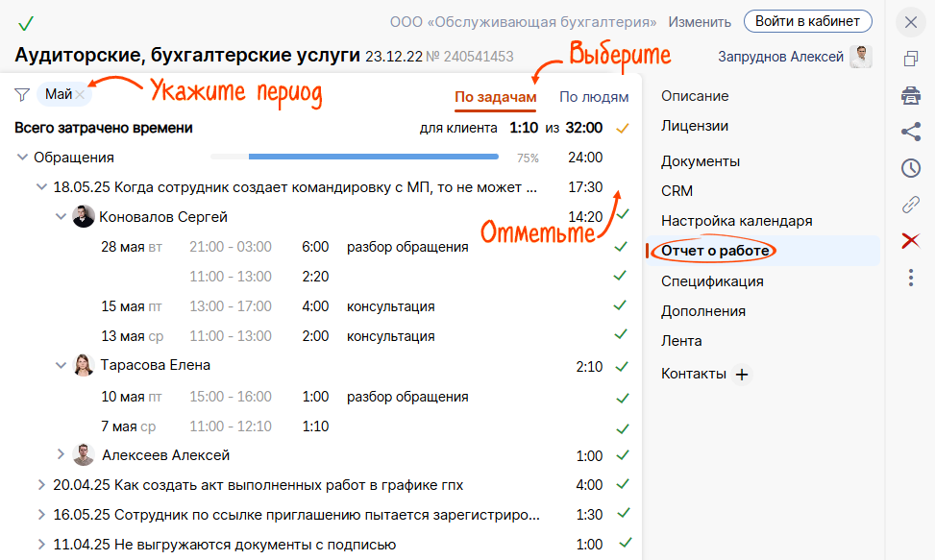The width and height of the screenshot is (935, 560).
Task: Click the share icon in right sidebar
Action: [911, 133]
